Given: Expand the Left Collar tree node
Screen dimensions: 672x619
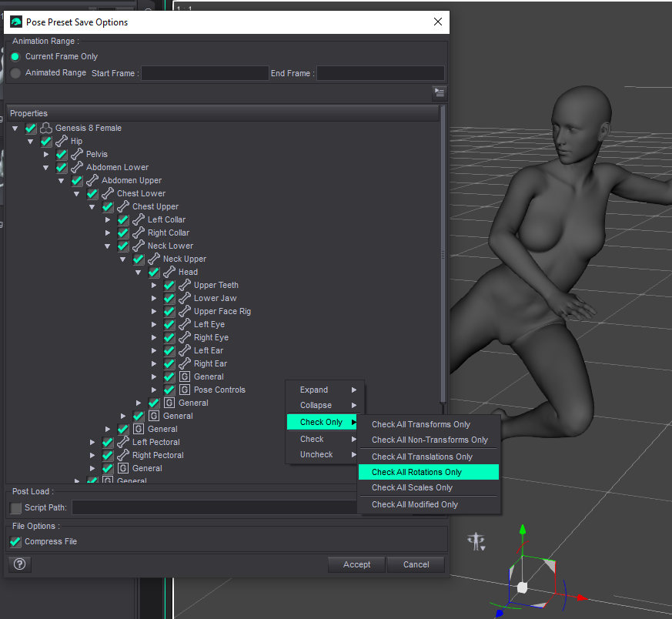Looking at the screenshot, I should tap(108, 220).
